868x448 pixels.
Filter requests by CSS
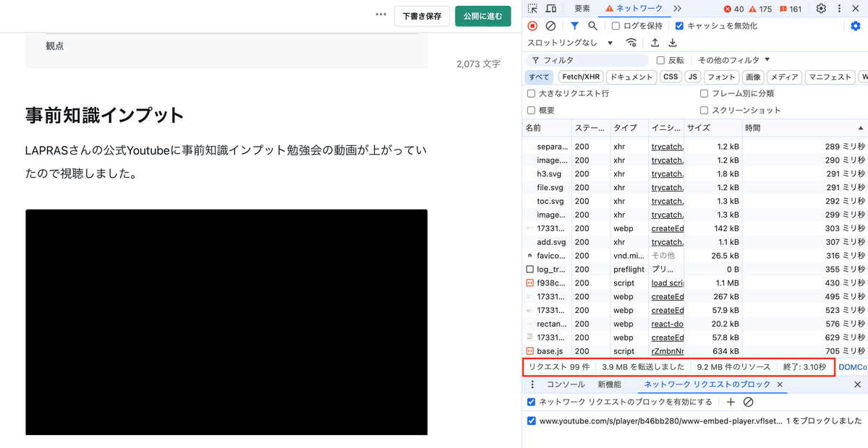coord(671,77)
